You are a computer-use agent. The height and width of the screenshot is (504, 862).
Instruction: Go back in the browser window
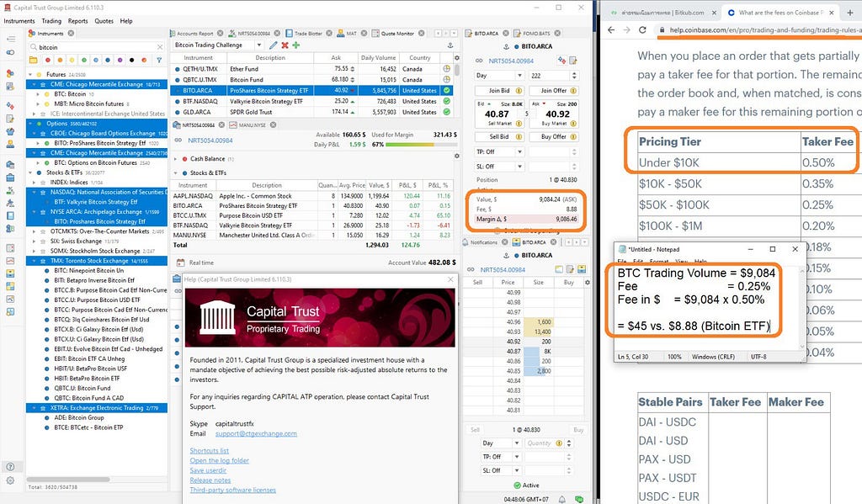click(611, 29)
